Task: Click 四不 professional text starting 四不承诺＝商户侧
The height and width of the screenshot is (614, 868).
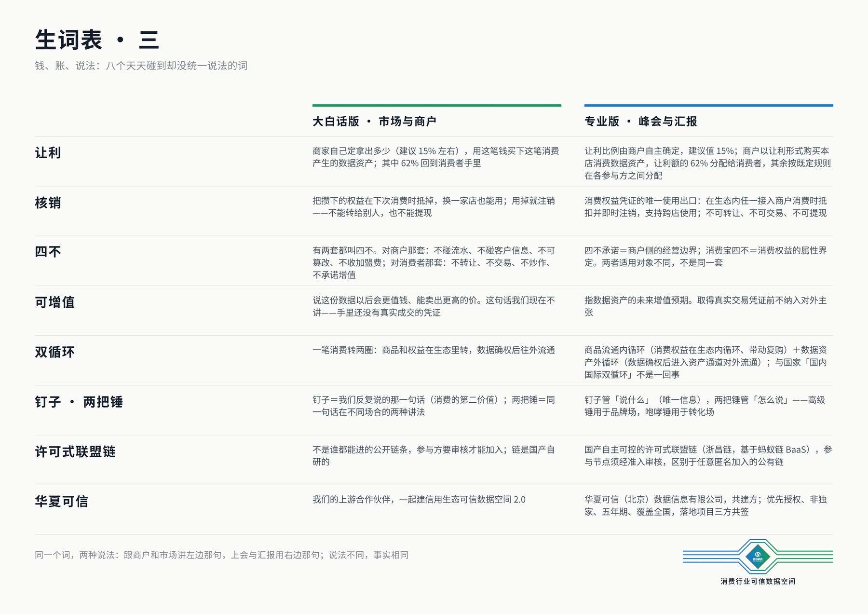Action: click(x=705, y=257)
